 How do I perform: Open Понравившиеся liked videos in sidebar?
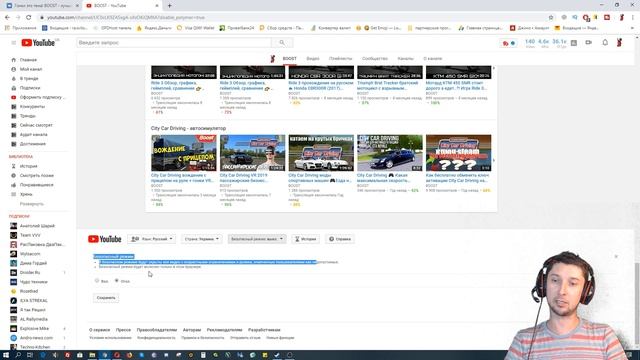coord(36,185)
